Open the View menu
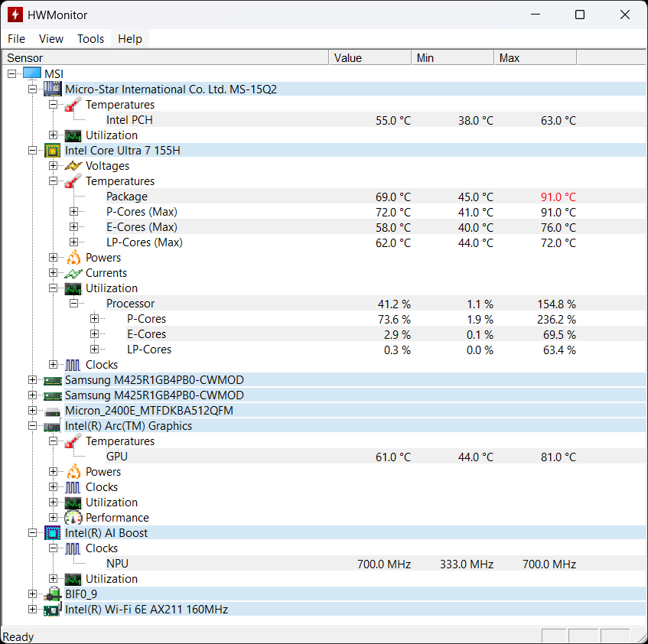648x644 pixels. coord(51,39)
